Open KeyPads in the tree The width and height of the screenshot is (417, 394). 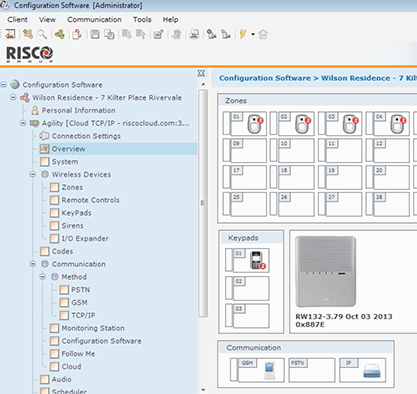(76, 213)
